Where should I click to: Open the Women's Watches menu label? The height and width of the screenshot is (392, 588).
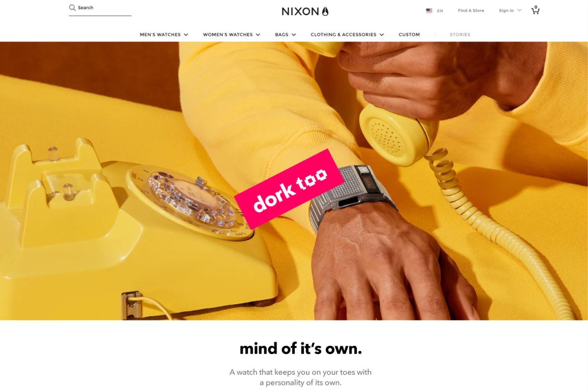[x=228, y=34]
